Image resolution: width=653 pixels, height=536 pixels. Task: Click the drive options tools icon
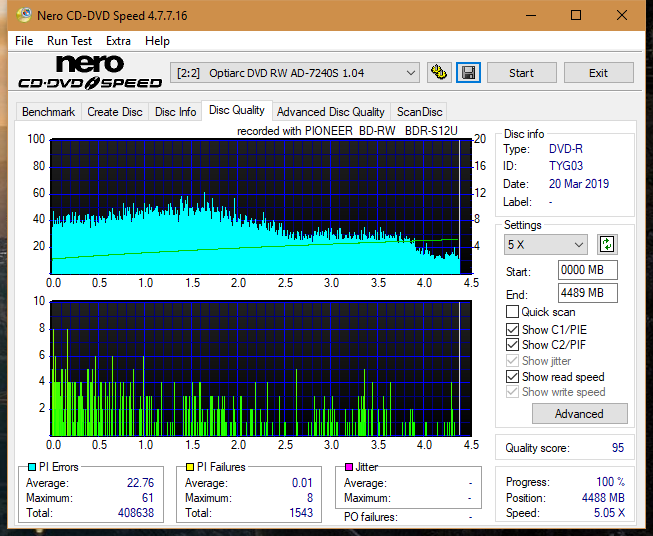click(439, 73)
